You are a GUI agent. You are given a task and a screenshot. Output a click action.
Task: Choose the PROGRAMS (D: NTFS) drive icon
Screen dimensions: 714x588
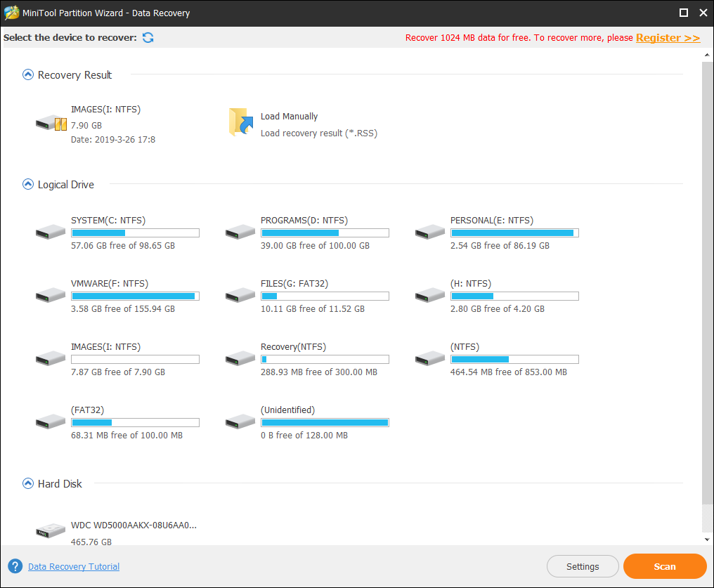(240, 232)
